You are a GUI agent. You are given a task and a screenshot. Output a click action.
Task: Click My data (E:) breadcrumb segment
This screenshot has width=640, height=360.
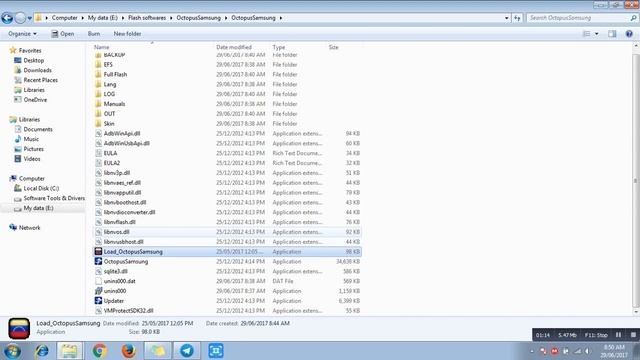point(102,18)
